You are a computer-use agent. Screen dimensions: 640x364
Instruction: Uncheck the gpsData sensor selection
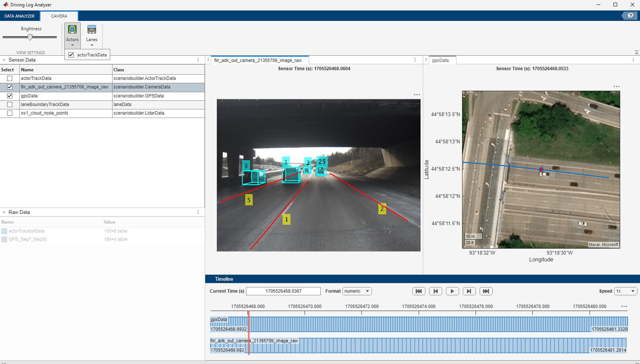point(9,96)
